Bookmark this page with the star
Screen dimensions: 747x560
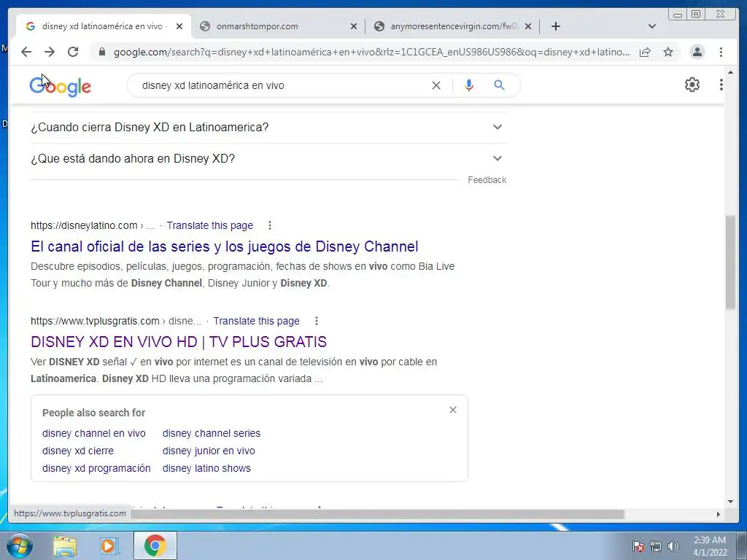tap(668, 52)
